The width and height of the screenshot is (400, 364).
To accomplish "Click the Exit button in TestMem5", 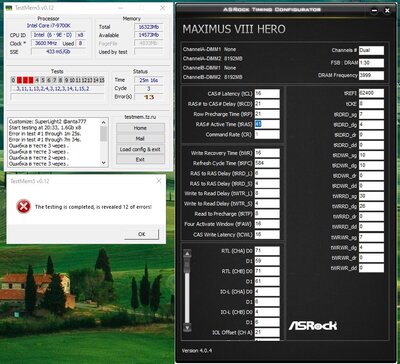I will pos(140,159).
